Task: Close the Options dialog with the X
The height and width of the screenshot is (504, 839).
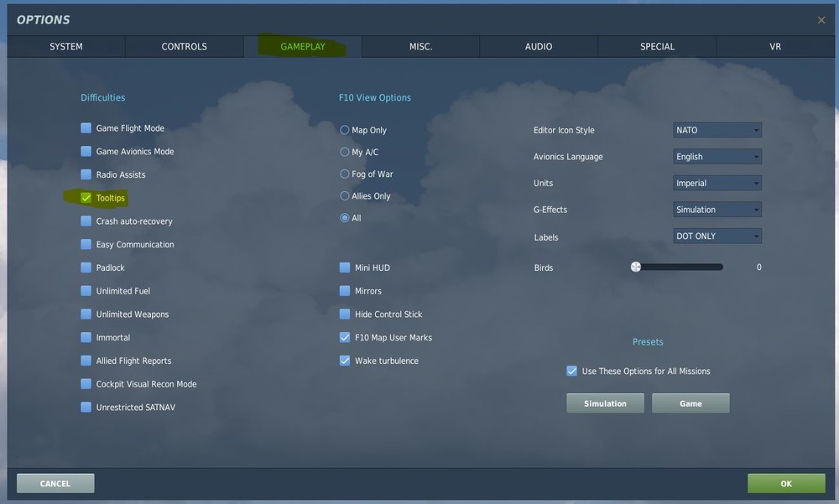Action: click(821, 20)
